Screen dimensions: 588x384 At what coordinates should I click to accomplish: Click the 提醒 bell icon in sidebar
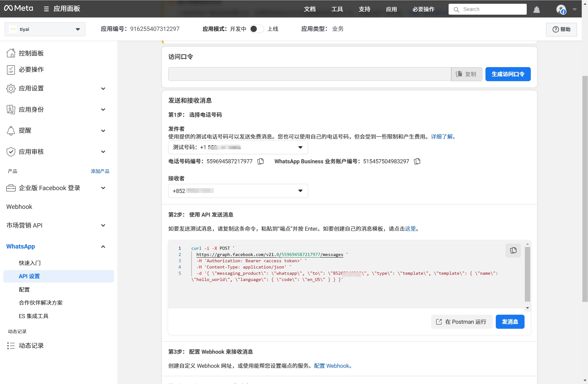11,130
